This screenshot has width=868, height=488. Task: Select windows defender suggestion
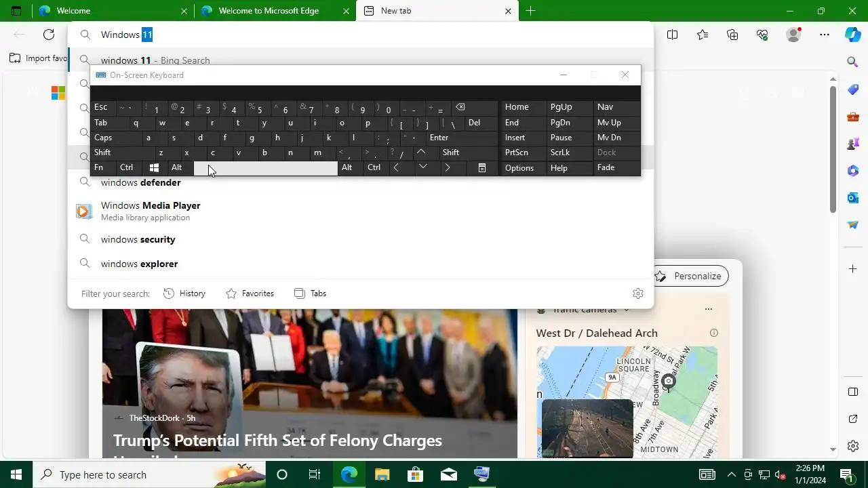[361, 182]
